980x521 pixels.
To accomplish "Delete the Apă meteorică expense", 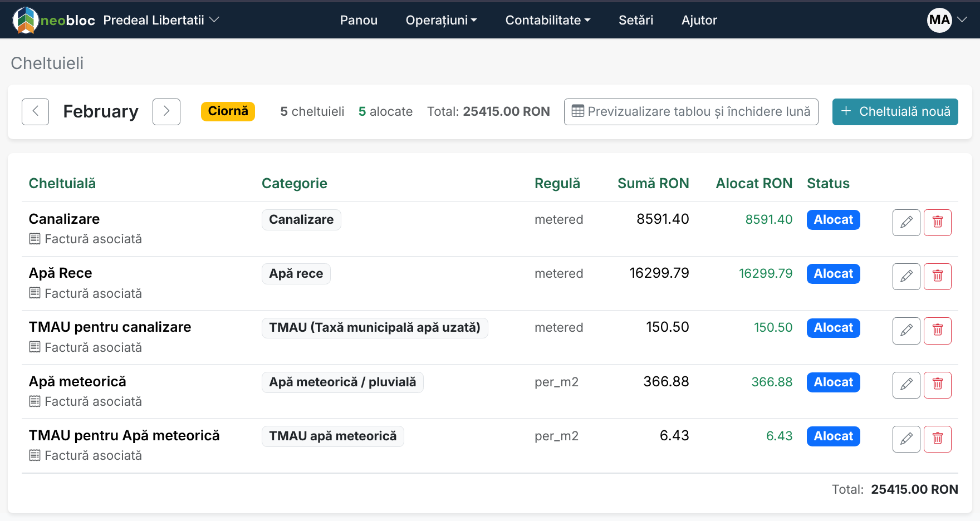I will pos(938,385).
